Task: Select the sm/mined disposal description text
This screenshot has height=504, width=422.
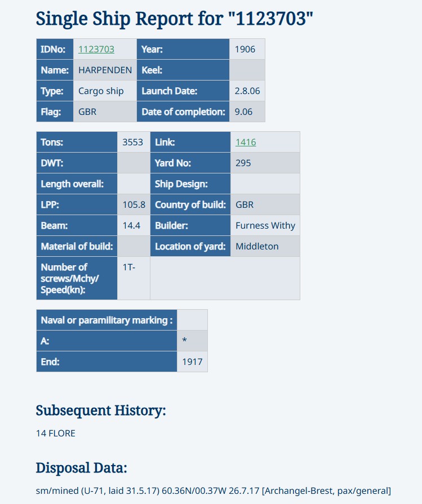Action: (213, 491)
